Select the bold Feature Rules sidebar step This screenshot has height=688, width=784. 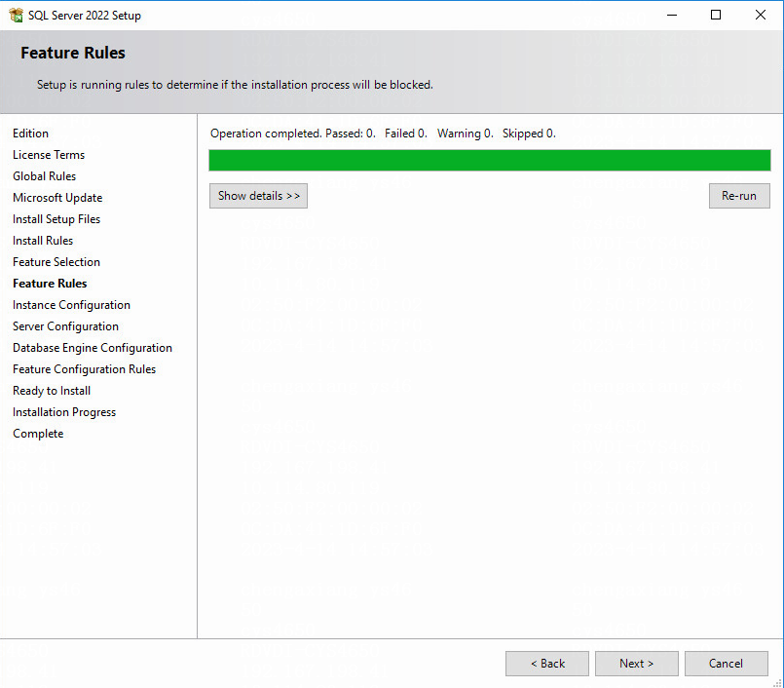(50, 284)
